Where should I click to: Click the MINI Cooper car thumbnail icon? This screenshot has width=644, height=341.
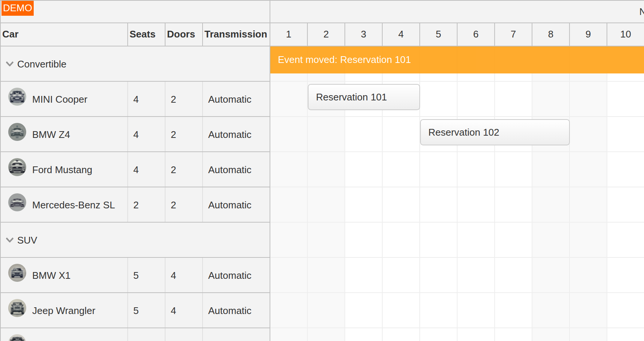[17, 97]
